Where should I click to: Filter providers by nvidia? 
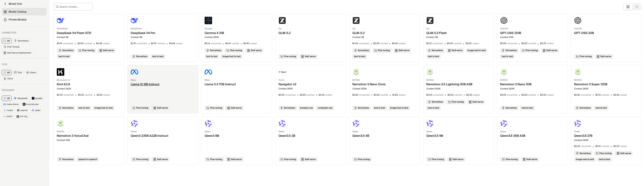[8, 110]
